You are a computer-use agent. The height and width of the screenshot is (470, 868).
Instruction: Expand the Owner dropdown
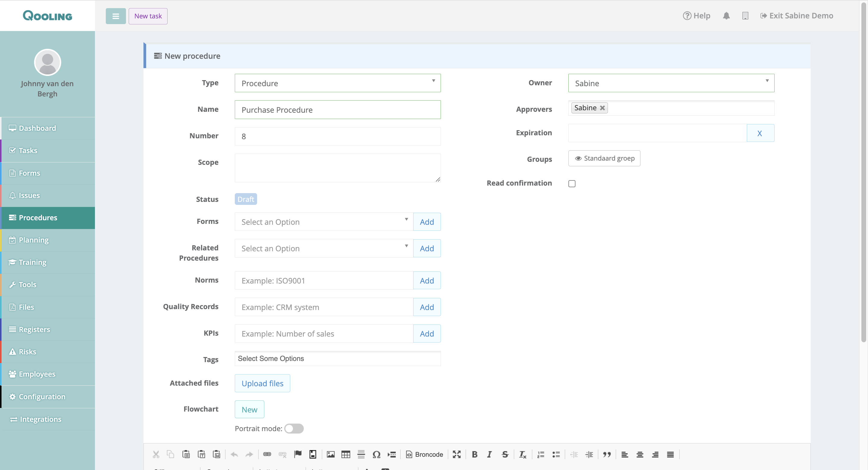point(671,83)
